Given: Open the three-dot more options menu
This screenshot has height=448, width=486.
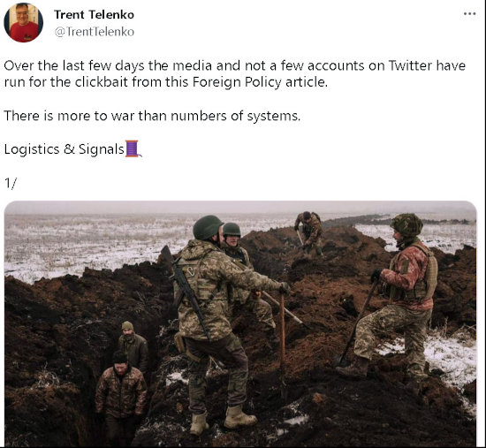Looking at the screenshot, I should pyautogui.click(x=469, y=13).
